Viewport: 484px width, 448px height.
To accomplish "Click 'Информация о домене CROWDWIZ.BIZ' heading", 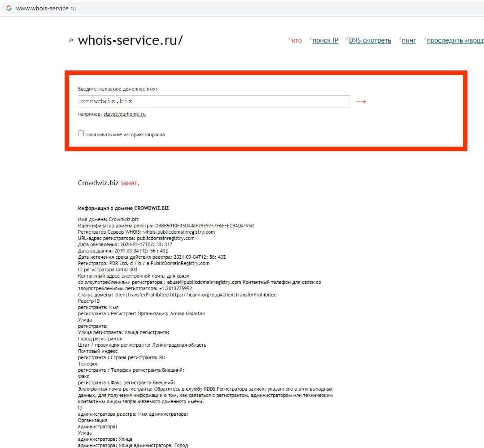I will (x=123, y=208).
